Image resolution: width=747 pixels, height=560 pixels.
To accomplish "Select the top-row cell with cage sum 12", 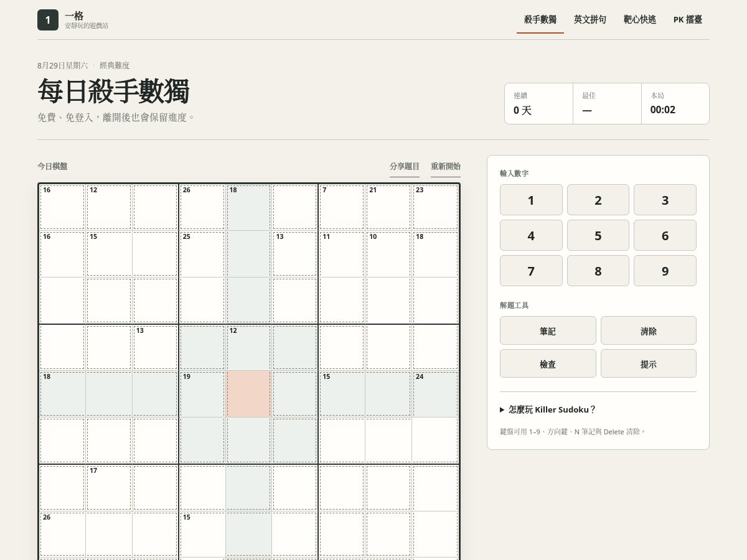I will coord(109,207).
